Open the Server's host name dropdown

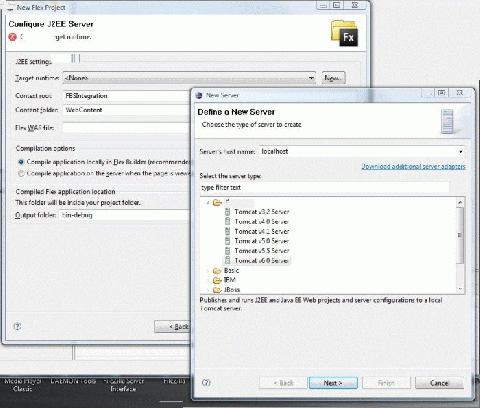460,152
